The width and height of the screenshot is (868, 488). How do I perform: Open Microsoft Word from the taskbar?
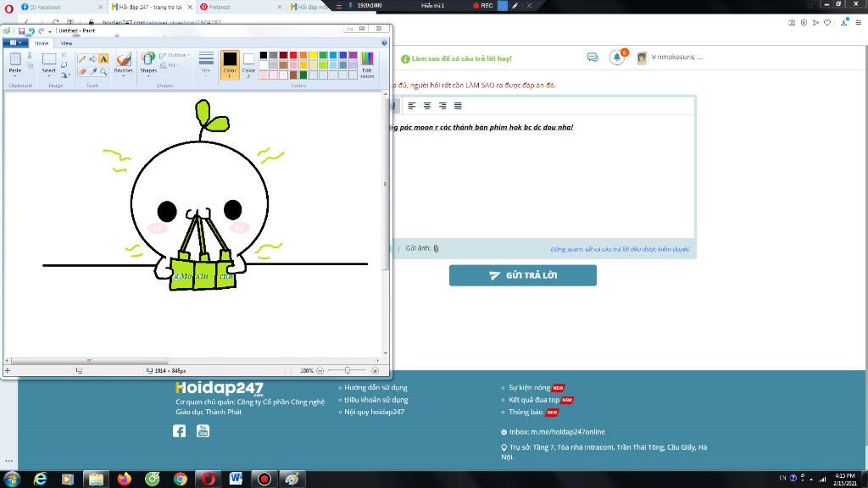point(236,479)
